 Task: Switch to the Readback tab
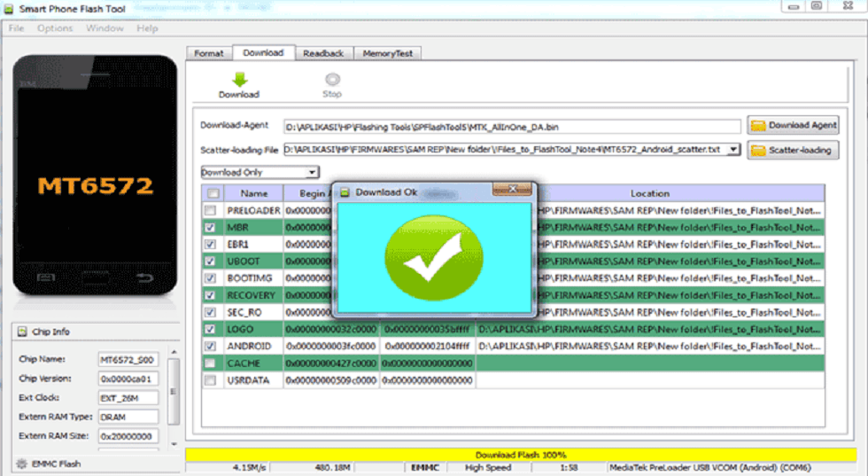[x=323, y=53]
